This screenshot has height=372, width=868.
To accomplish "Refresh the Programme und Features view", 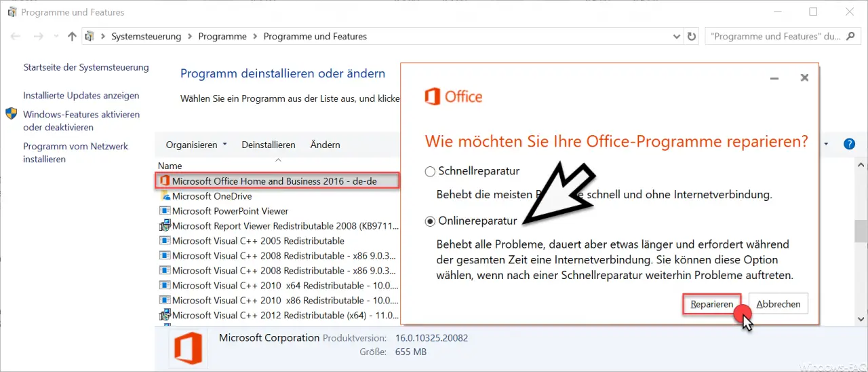I will (x=692, y=37).
